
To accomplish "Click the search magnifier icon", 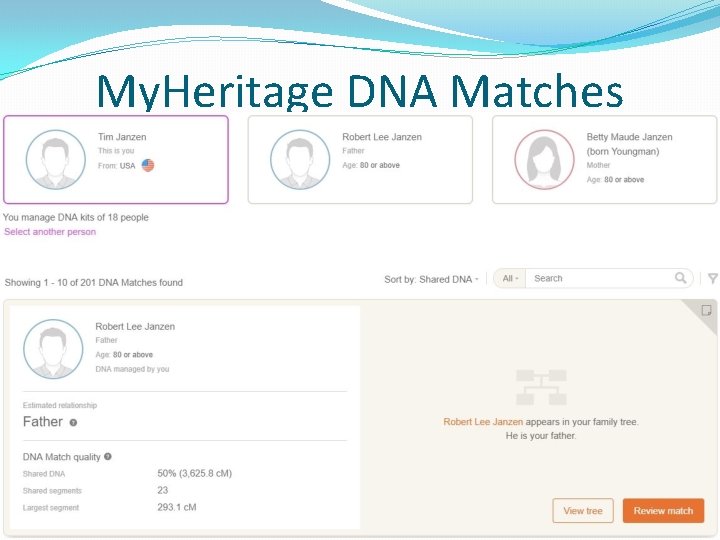I will point(681,278).
